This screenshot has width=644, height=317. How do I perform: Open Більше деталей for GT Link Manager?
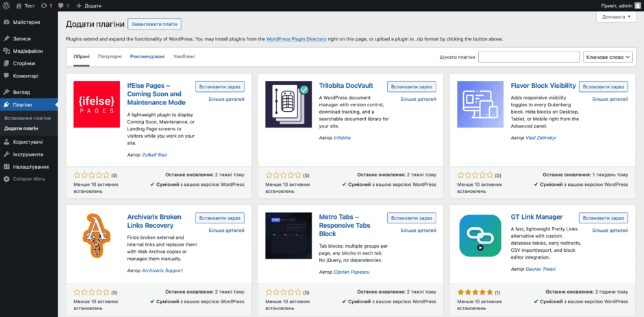click(x=610, y=231)
